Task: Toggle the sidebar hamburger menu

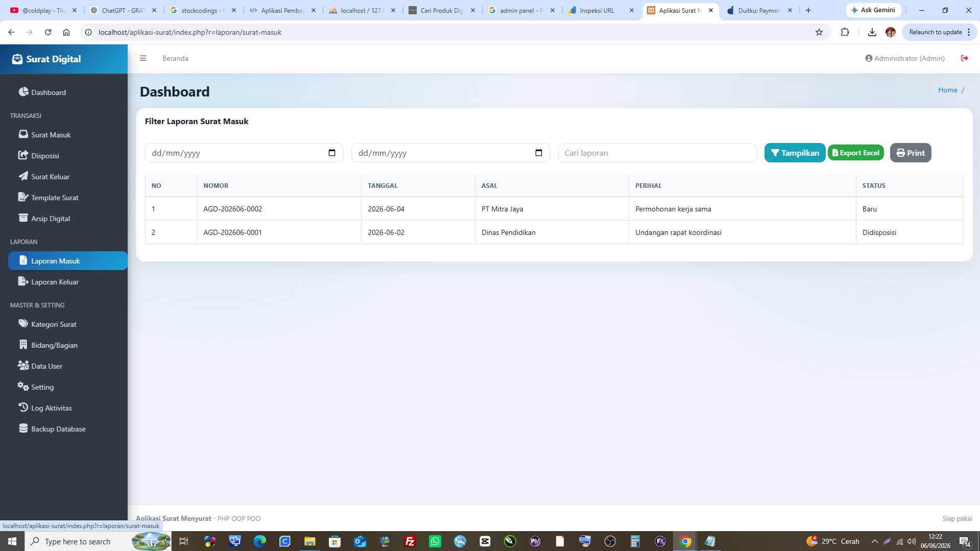Action: tap(143, 58)
